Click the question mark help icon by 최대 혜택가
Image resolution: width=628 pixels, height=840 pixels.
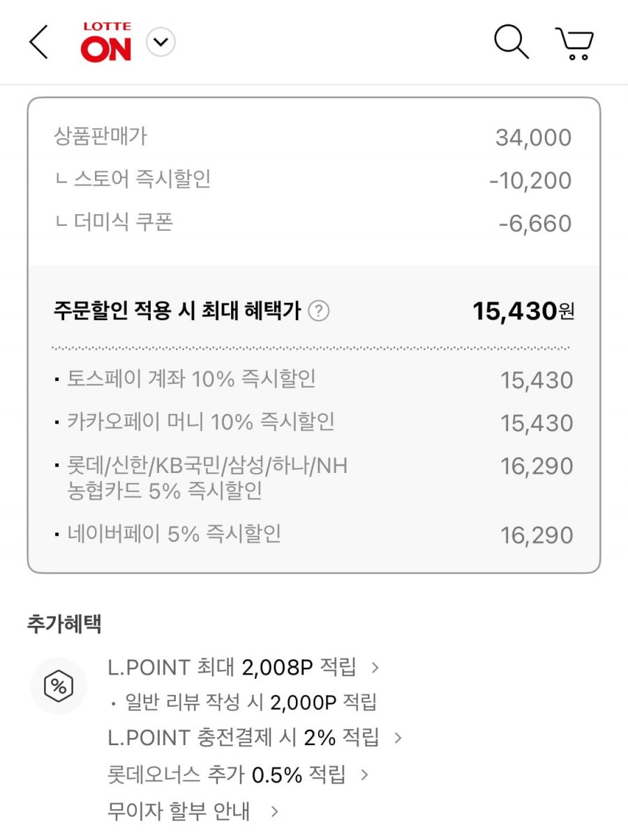[x=319, y=310]
